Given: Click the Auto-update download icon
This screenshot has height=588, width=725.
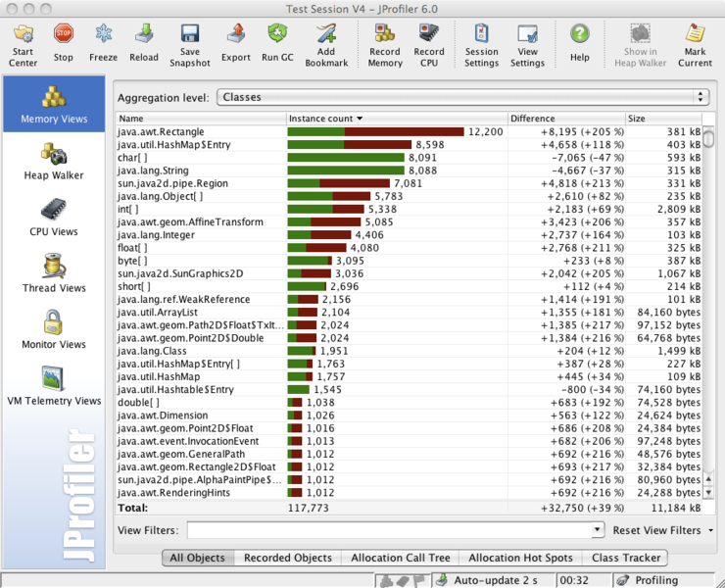Looking at the screenshot, I should 443,580.
